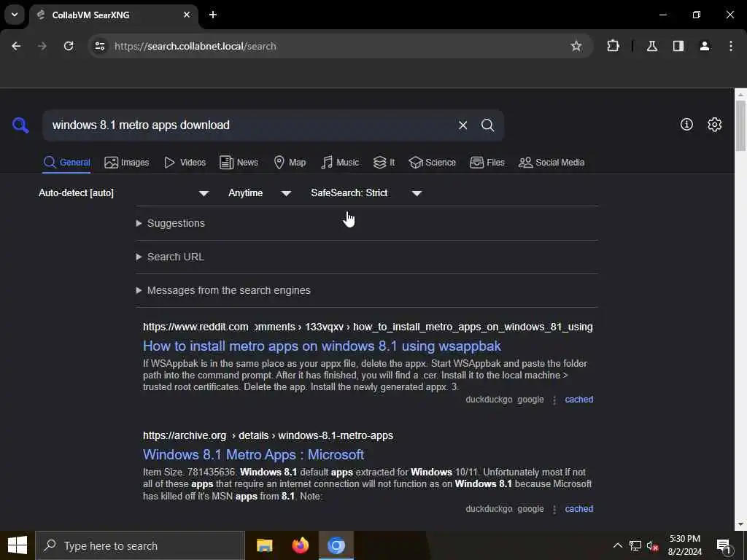Submit search with magnifier button
The width and height of the screenshot is (747, 560).
click(487, 125)
